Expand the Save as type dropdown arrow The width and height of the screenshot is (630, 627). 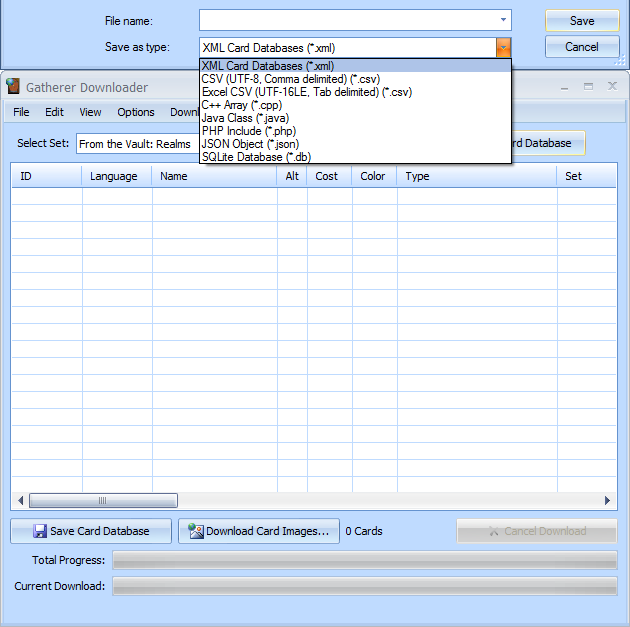[x=503, y=47]
